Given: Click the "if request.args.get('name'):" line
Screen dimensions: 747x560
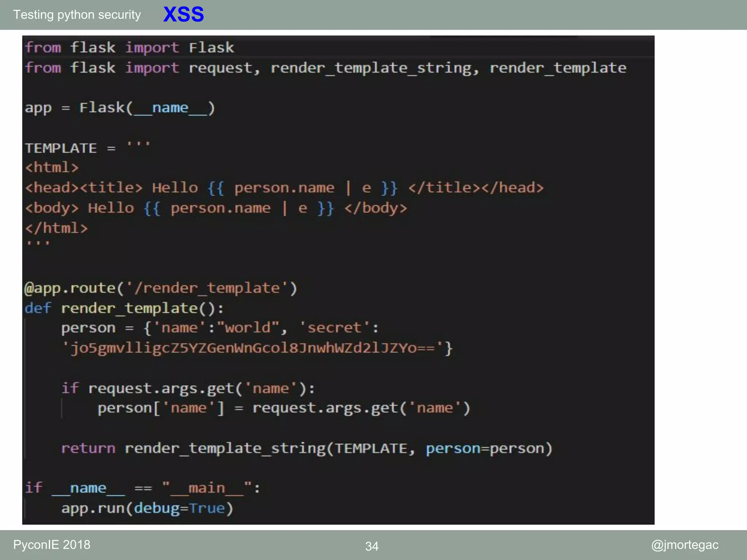Looking at the screenshot, I should (188, 388).
